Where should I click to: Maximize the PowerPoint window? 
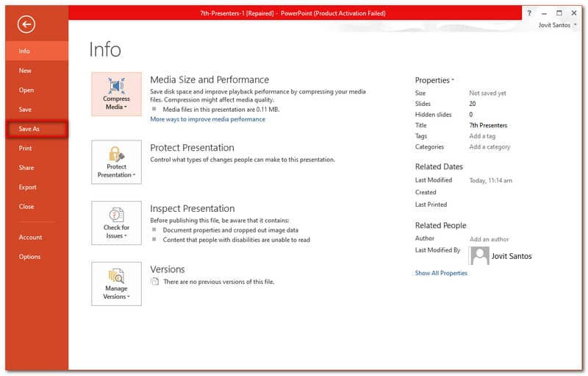point(559,13)
